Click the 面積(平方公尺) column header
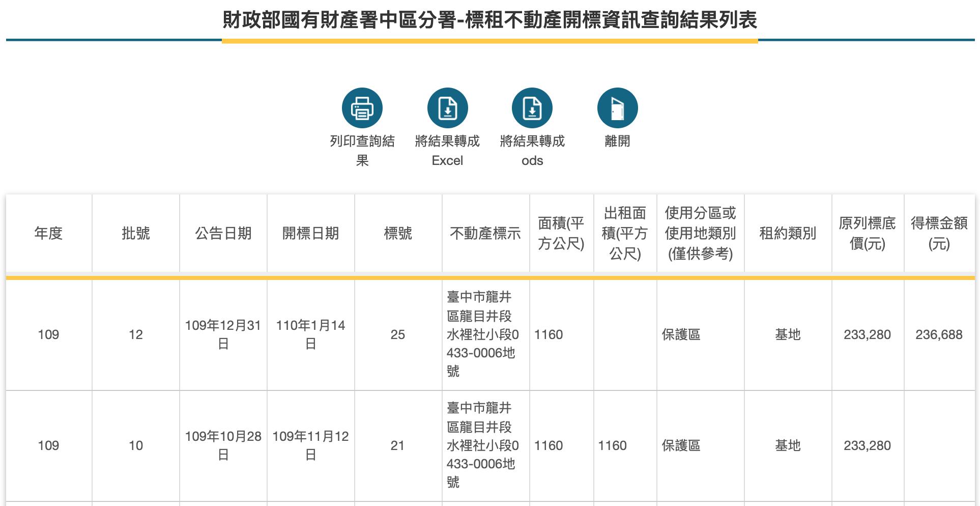 coord(561,233)
